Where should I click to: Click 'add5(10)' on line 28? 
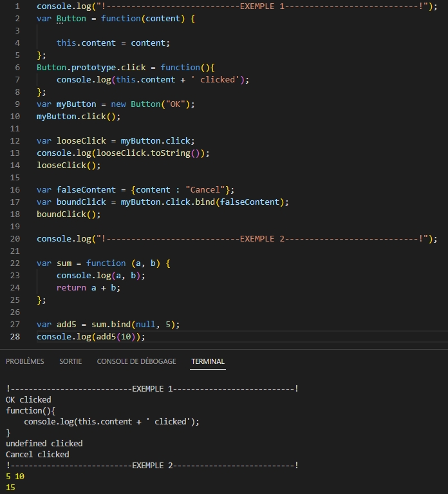(x=116, y=337)
